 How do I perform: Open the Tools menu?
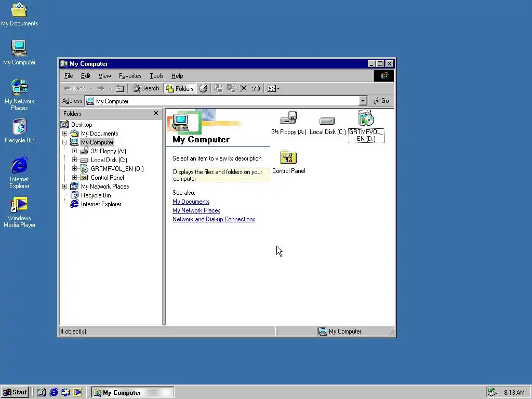(x=156, y=76)
